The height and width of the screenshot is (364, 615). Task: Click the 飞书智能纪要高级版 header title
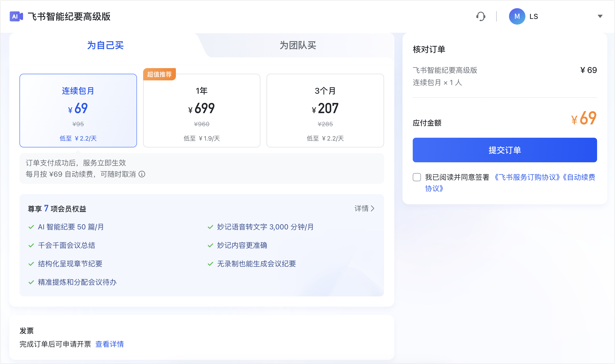coord(69,16)
